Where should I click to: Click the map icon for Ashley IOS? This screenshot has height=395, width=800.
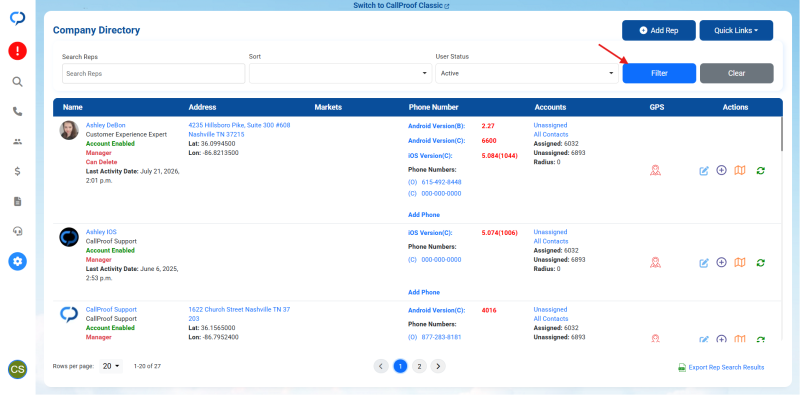[740, 262]
